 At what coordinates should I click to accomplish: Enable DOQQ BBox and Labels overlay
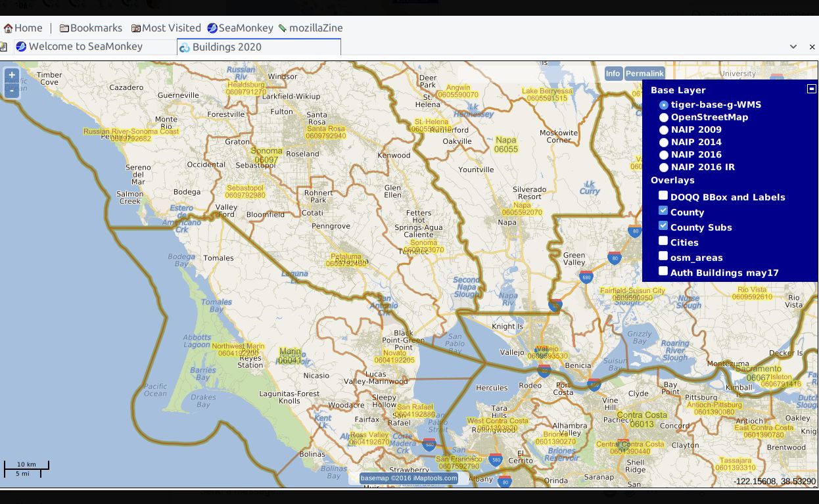[663, 196]
